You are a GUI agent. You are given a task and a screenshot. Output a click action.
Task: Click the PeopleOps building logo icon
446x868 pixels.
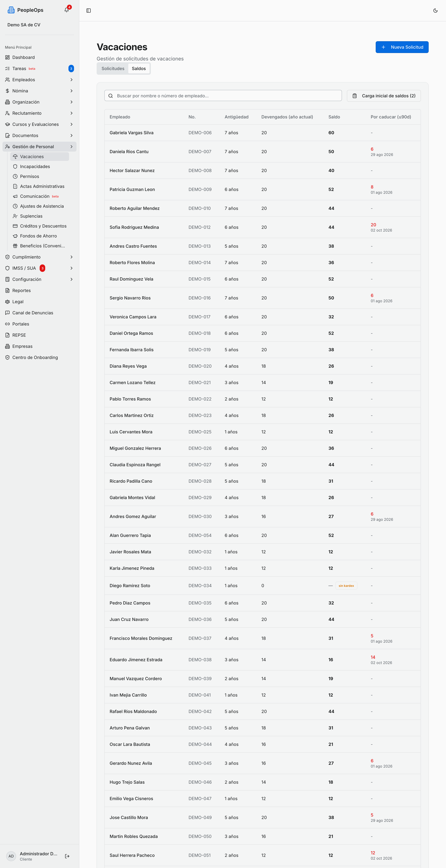pos(11,10)
